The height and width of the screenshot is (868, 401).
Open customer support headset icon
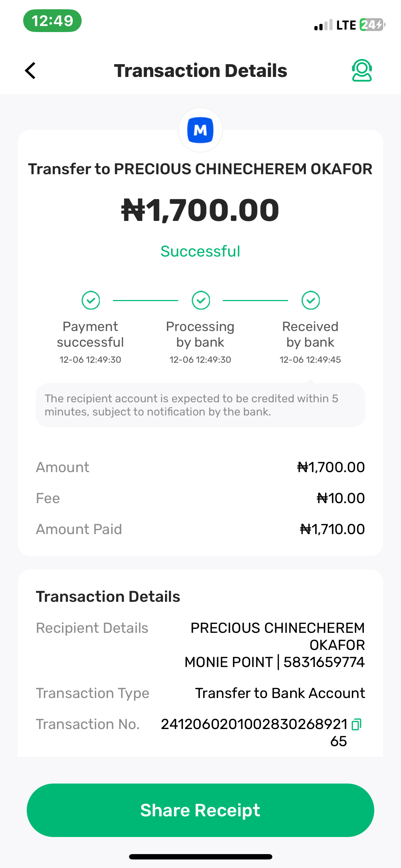coord(362,71)
